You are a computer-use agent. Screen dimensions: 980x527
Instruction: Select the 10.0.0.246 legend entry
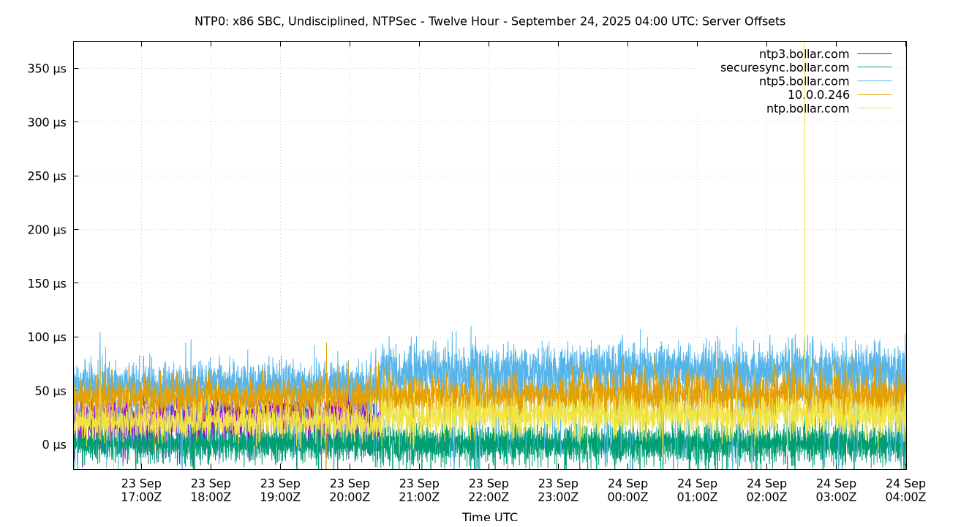click(818, 95)
